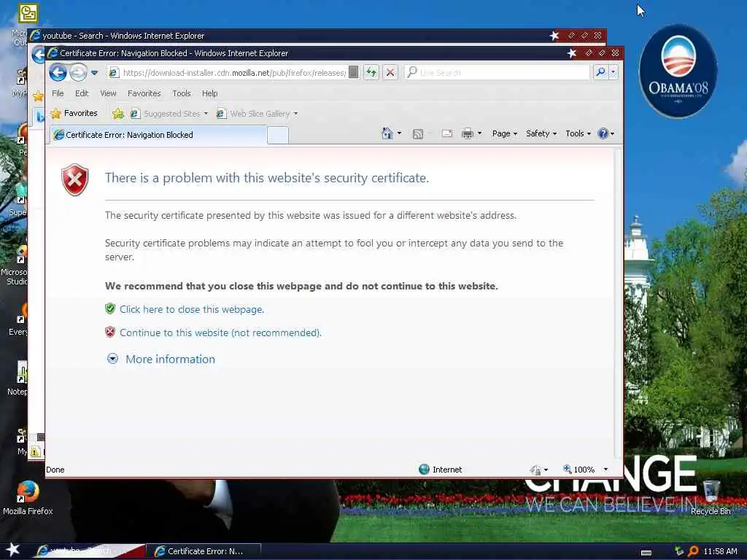Screen dimensions: 747x560
Task: Open the Favorites menu in menu bar
Action: pos(144,93)
